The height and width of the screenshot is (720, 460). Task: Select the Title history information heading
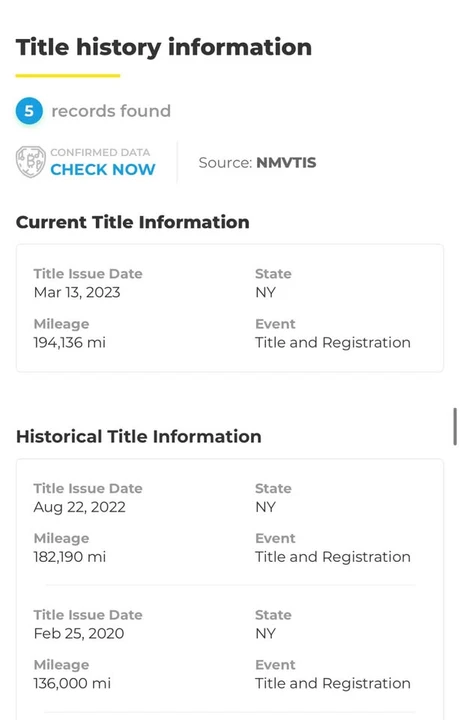click(164, 47)
